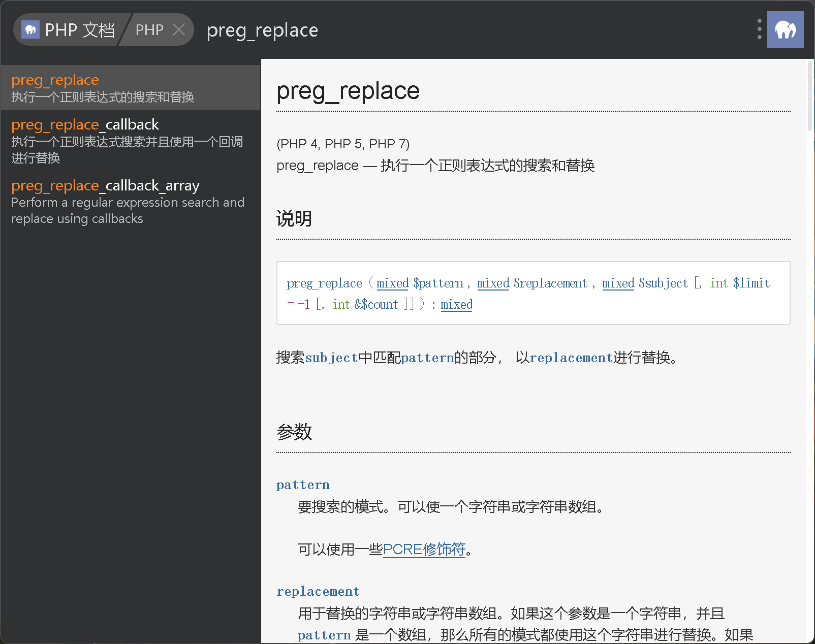Click the int $limit parameter text
The height and width of the screenshot is (644, 815).
[x=740, y=283]
